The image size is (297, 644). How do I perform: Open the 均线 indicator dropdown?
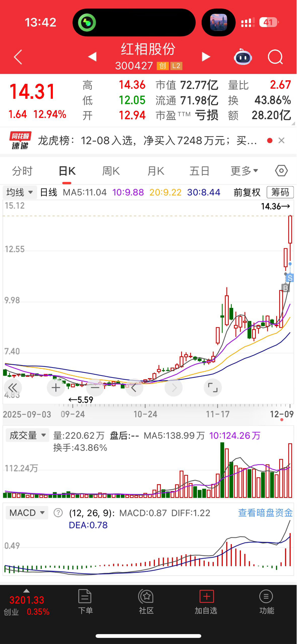tap(20, 192)
